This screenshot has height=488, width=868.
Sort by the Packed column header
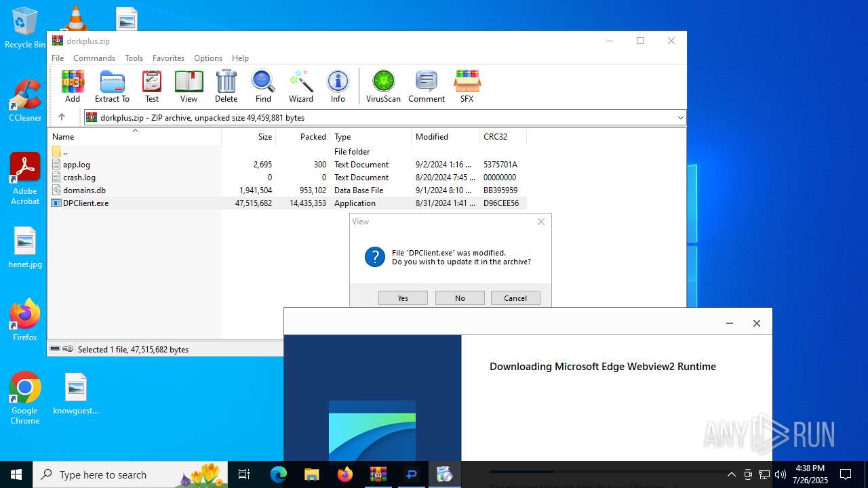pyautogui.click(x=303, y=137)
